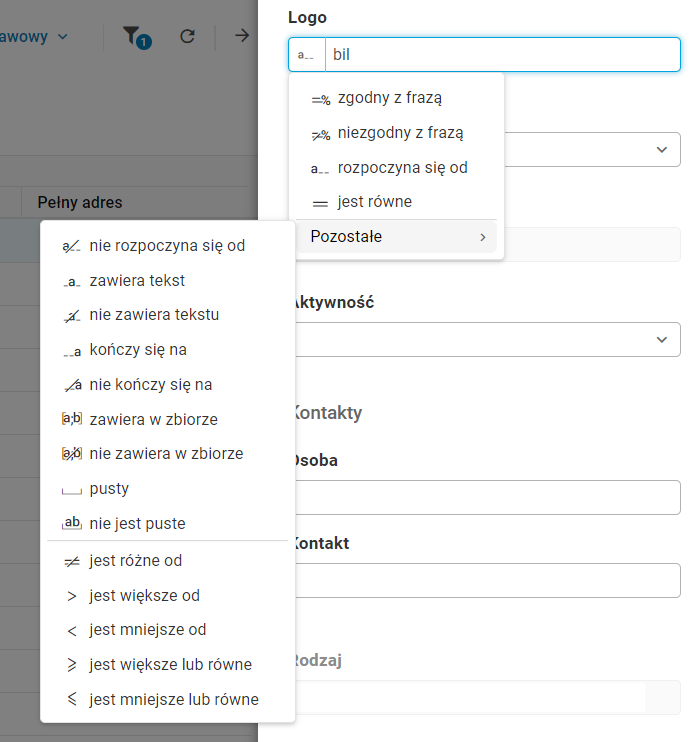
Task: Choose 'niezgodny z frazą' operator
Action: coord(400,132)
